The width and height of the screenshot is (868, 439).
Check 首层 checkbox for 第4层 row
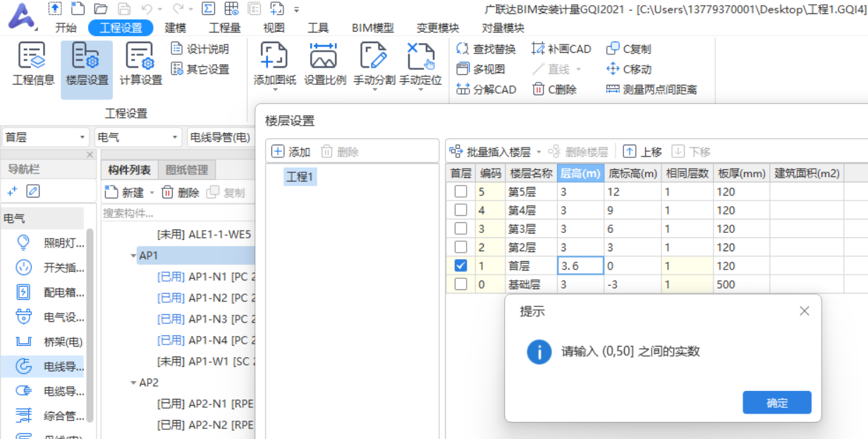pyautogui.click(x=460, y=210)
